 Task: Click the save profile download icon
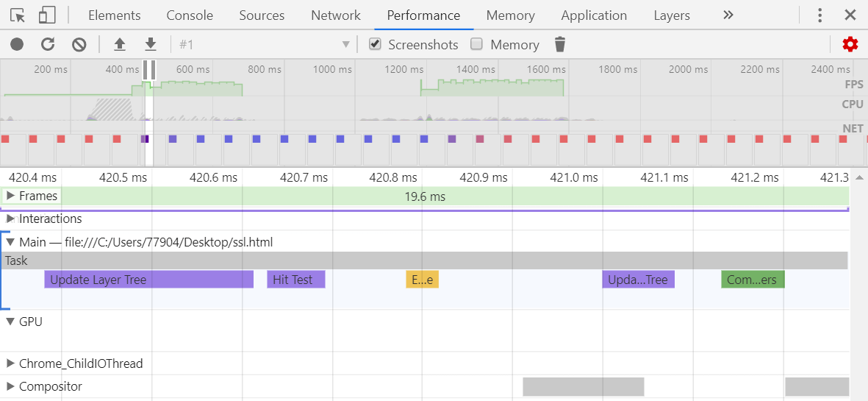point(151,45)
